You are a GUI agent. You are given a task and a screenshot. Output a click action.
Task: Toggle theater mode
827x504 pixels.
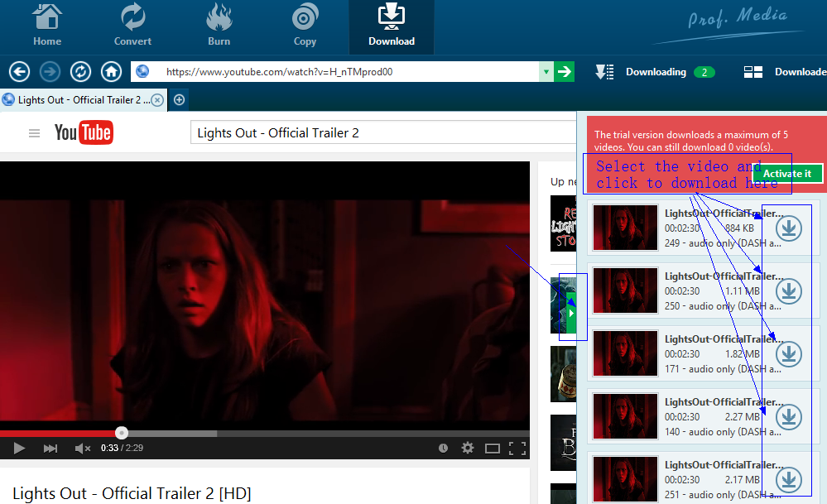pyautogui.click(x=493, y=449)
